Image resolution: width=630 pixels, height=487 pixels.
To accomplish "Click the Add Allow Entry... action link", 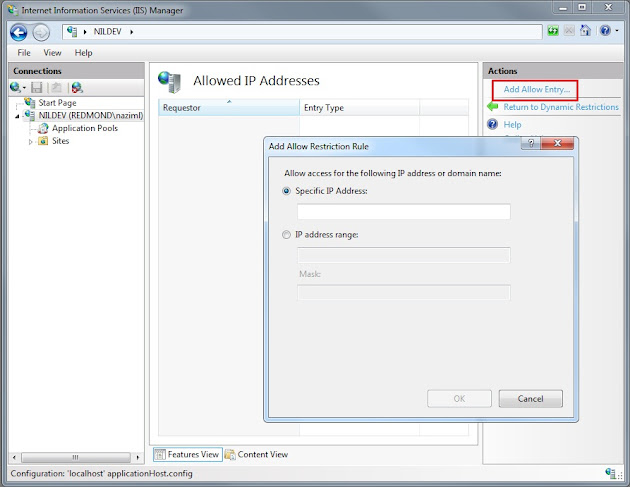I will click(537, 90).
